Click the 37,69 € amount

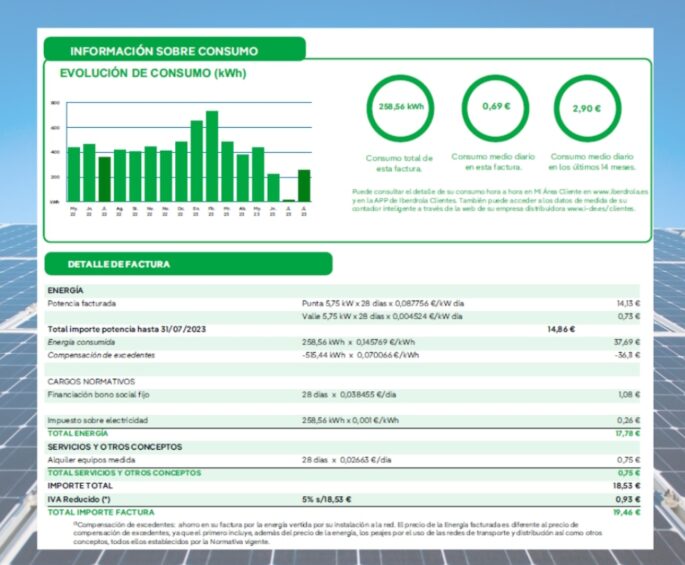(x=627, y=342)
